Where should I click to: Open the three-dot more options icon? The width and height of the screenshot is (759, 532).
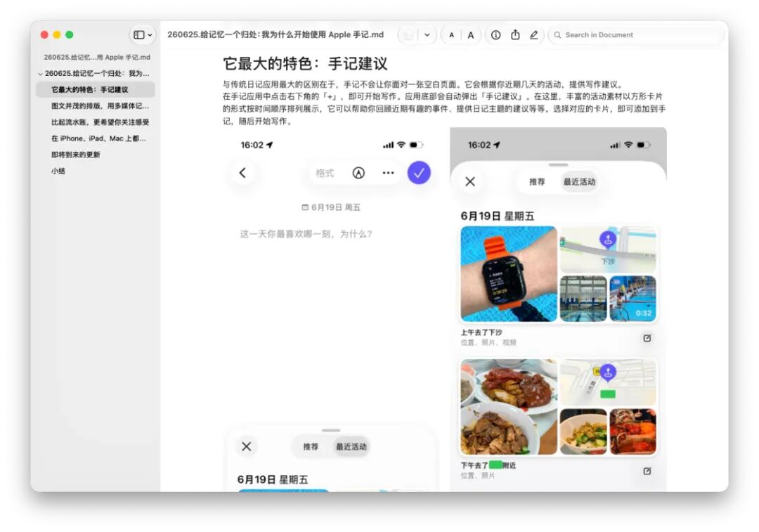(388, 173)
